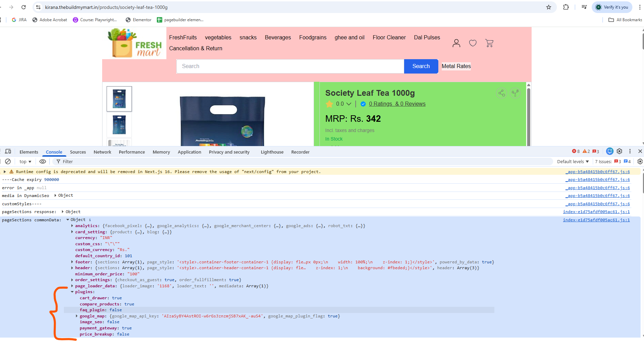
Task: Open the Application tab
Action: [x=190, y=152]
